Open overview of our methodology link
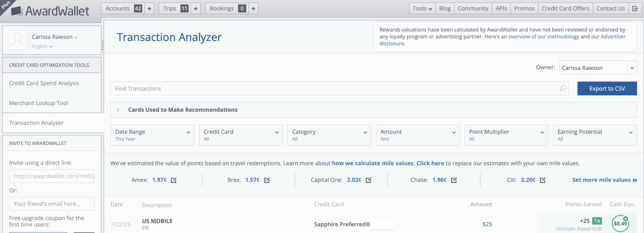The image size is (644, 233). click(544, 37)
